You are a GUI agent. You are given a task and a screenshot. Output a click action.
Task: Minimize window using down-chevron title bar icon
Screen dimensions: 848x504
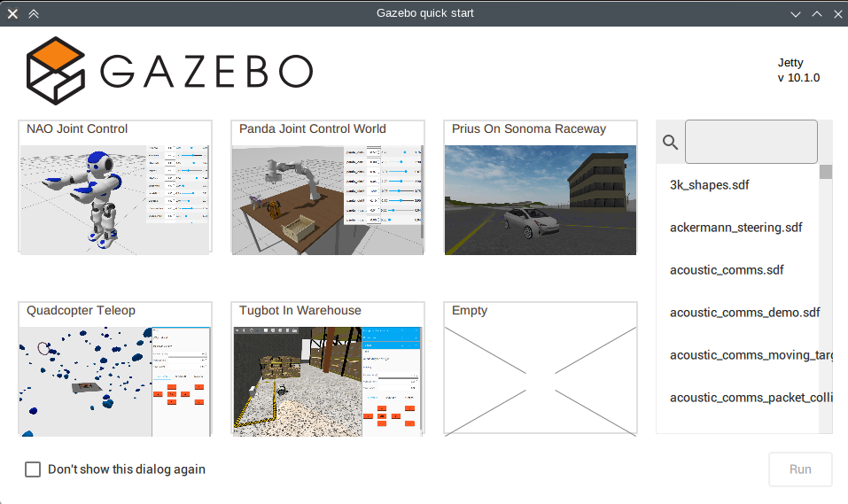(x=796, y=14)
